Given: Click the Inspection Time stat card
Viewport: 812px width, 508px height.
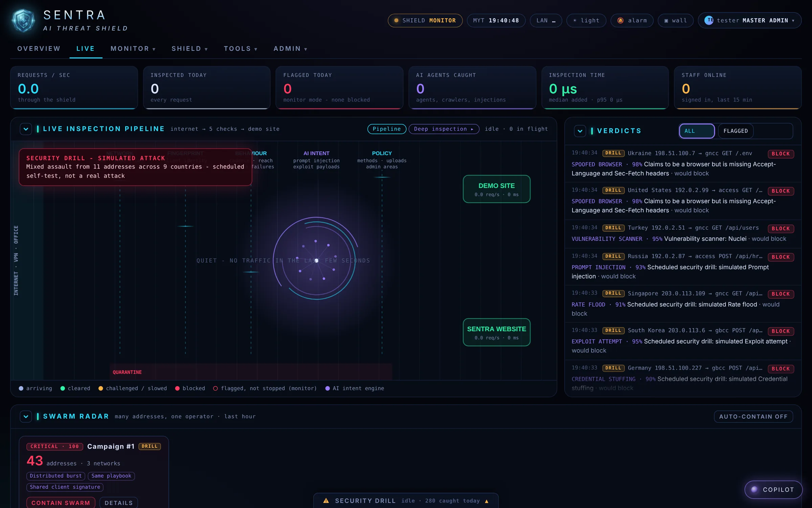Looking at the screenshot, I should (605, 87).
